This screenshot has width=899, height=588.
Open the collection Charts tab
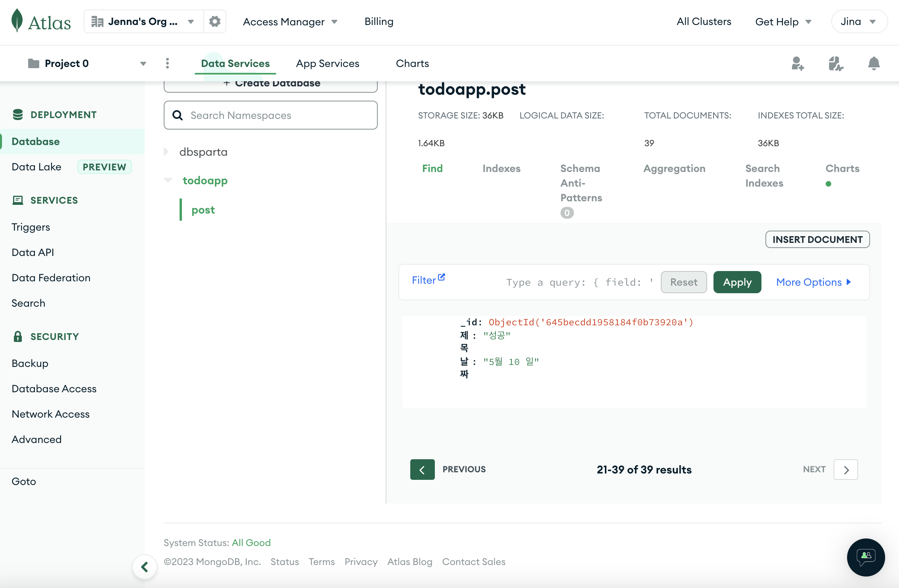[x=842, y=168]
